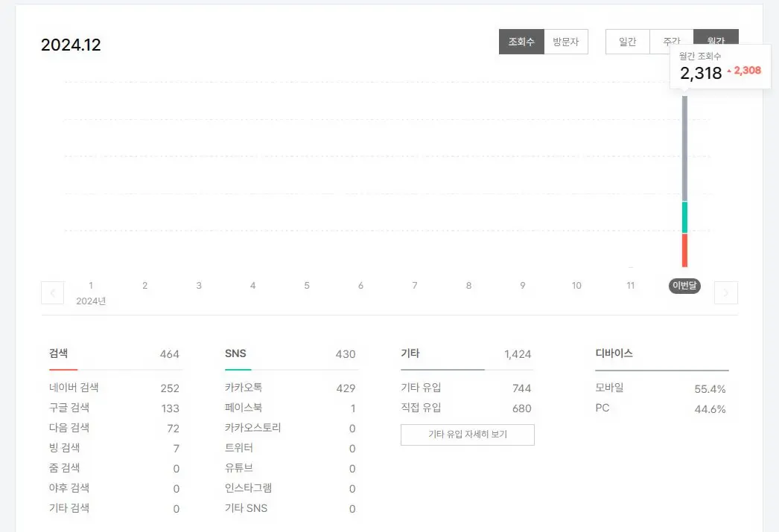Click the previous navigation arrow
The width and height of the screenshot is (779, 532).
pyautogui.click(x=52, y=292)
